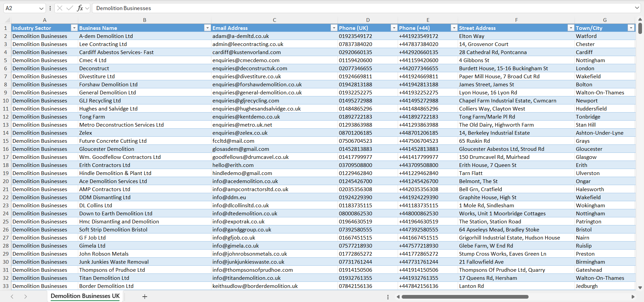This screenshot has width=644, height=302.
Task: Go to previous sheet arrow
Action: [12, 297]
